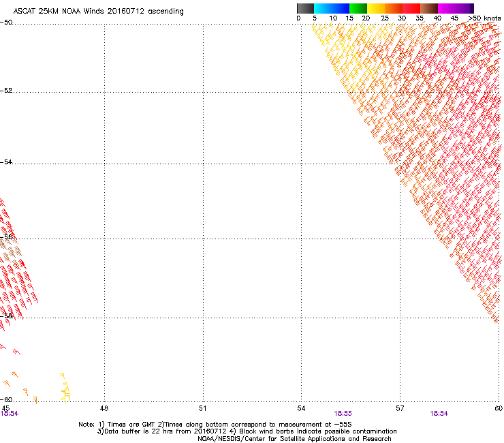Click the title 'ASCAT 25KM NOAA Winds 20160712 ascending'

(98, 12)
